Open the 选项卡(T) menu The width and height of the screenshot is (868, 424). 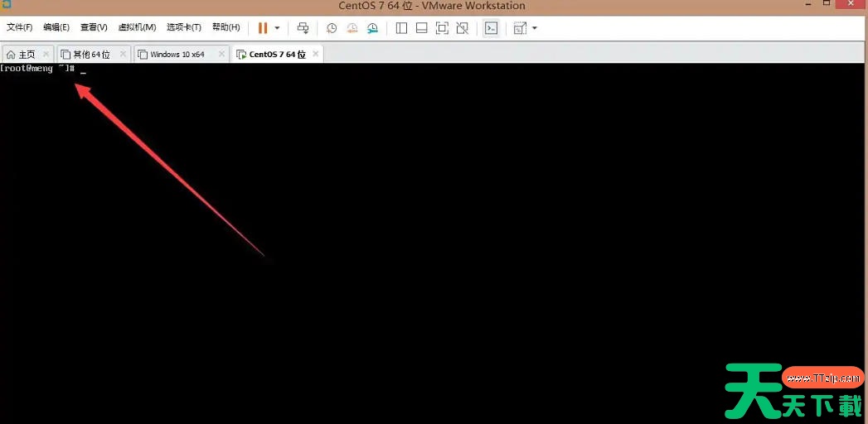pyautogui.click(x=184, y=27)
